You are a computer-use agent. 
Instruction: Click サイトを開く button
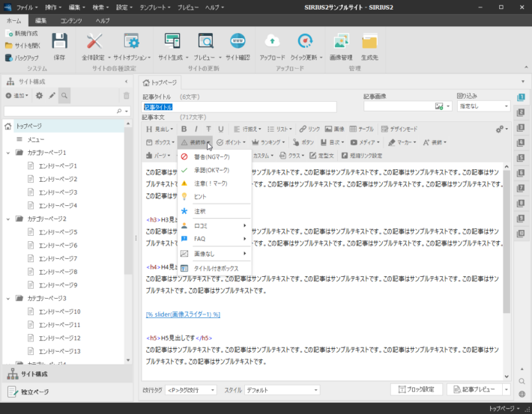(22, 46)
